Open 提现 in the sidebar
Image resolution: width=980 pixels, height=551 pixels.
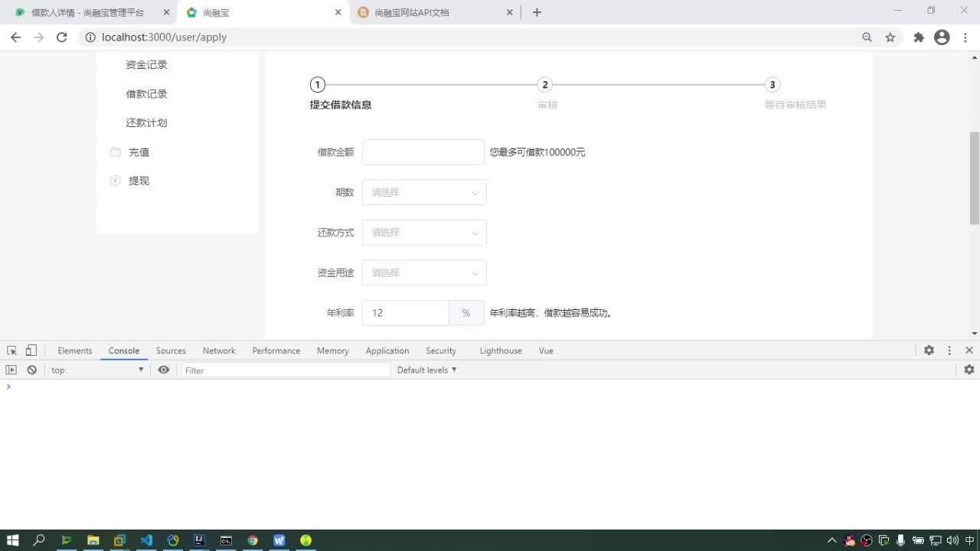(139, 181)
